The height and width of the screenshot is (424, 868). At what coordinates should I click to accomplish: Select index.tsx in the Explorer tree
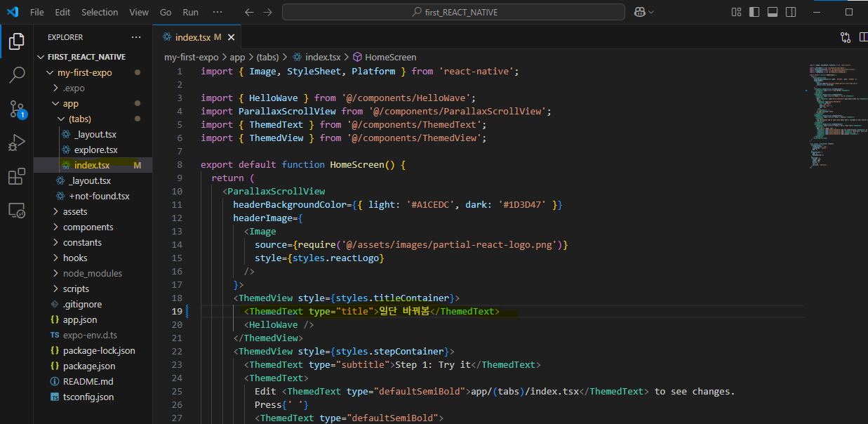tap(92, 165)
